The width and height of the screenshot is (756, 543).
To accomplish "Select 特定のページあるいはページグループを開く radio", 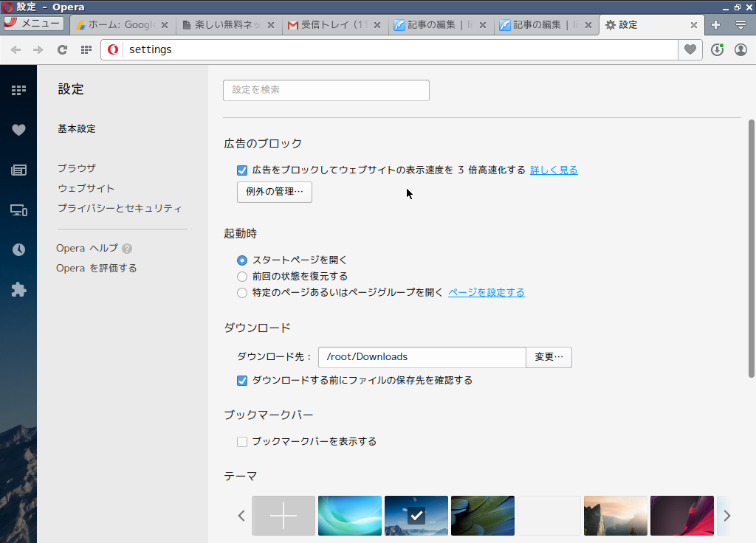I will [x=242, y=293].
